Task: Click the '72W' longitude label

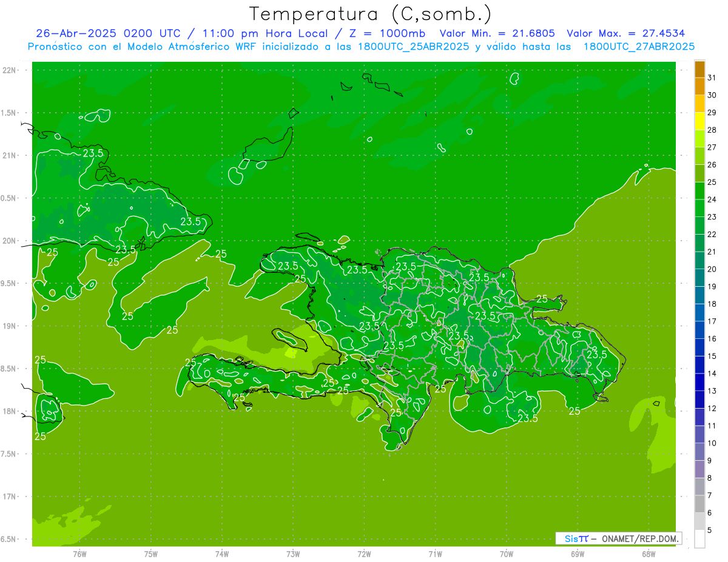Action: [365, 554]
